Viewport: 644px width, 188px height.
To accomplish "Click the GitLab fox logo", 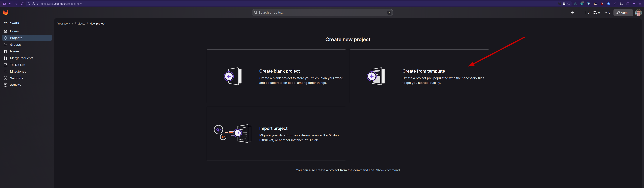I will pos(6,13).
